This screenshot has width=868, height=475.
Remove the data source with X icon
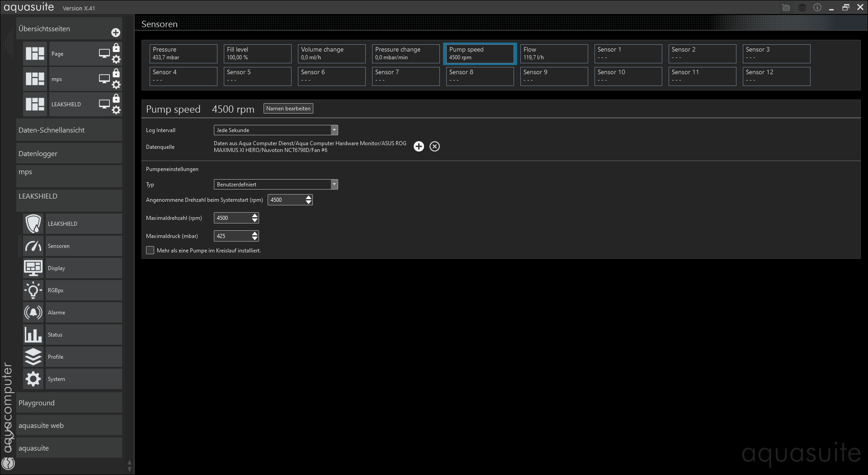coord(434,147)
